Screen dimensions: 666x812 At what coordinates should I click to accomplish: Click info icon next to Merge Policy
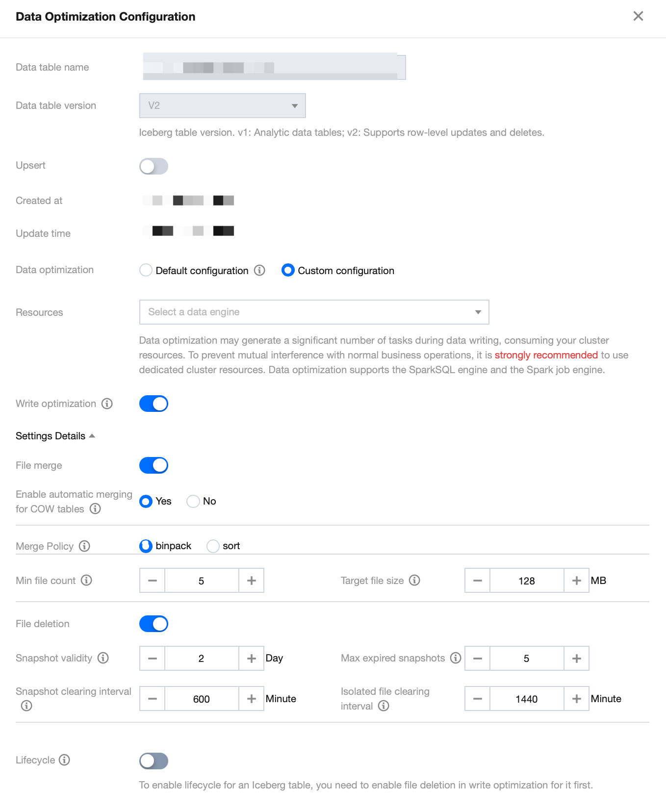[84, 546]
